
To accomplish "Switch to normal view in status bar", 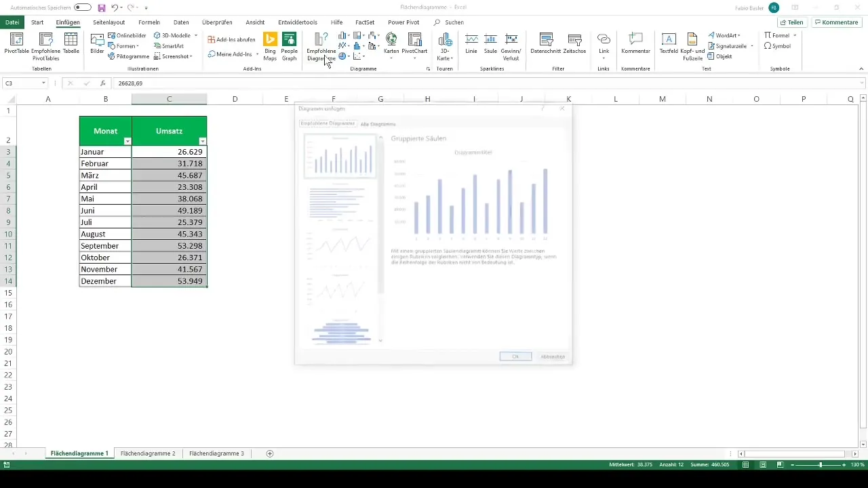I will point(745,465).
